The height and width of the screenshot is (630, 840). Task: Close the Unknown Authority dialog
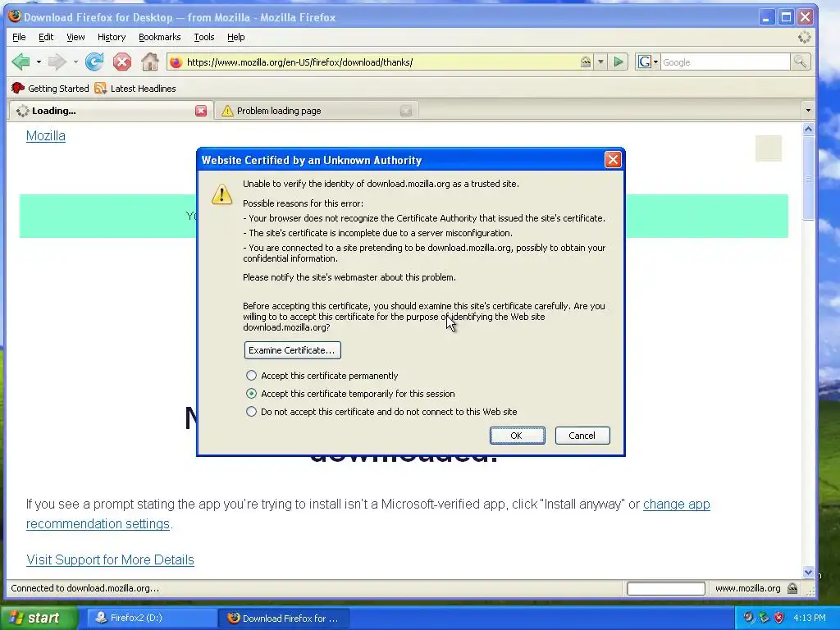(x=613, y=160)
